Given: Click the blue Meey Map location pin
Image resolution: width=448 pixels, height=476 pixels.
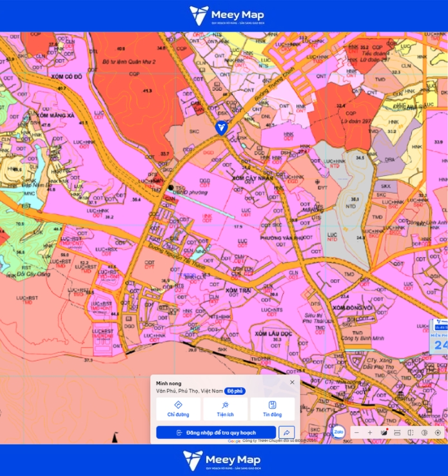Looking at the screenshot, I should pos(222,128).
